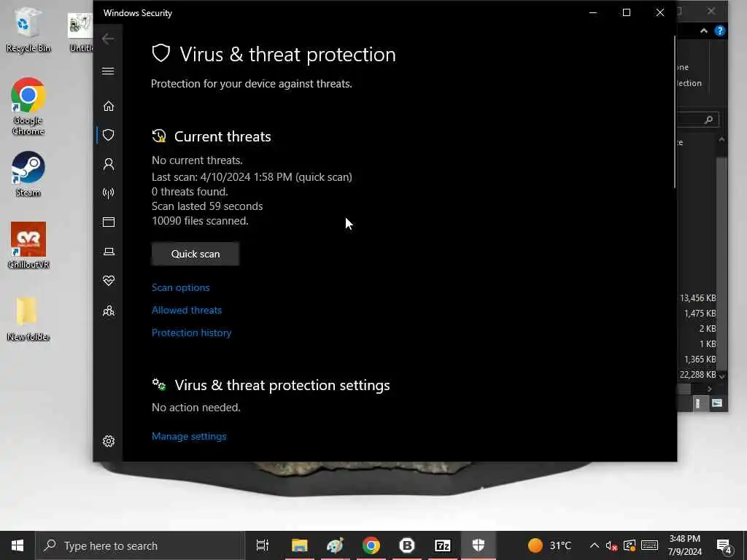Show hidden system tray icons
The image size is (747, 560).
point(594,545)
